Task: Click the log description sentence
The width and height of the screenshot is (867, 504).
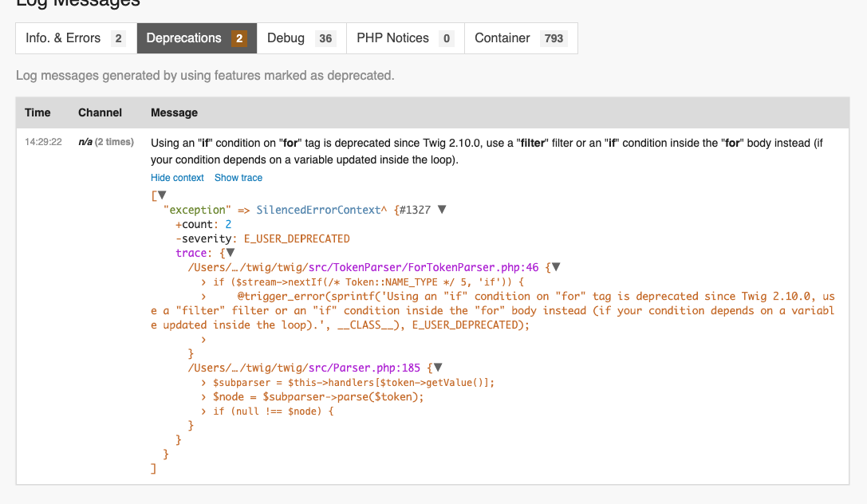Action: click(205, 76)
